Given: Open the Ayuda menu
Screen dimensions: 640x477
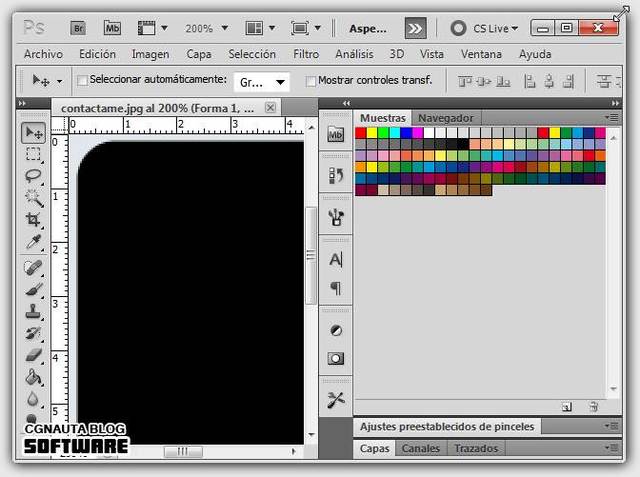Looking at the screenshot, I should [x=535, y=54].
